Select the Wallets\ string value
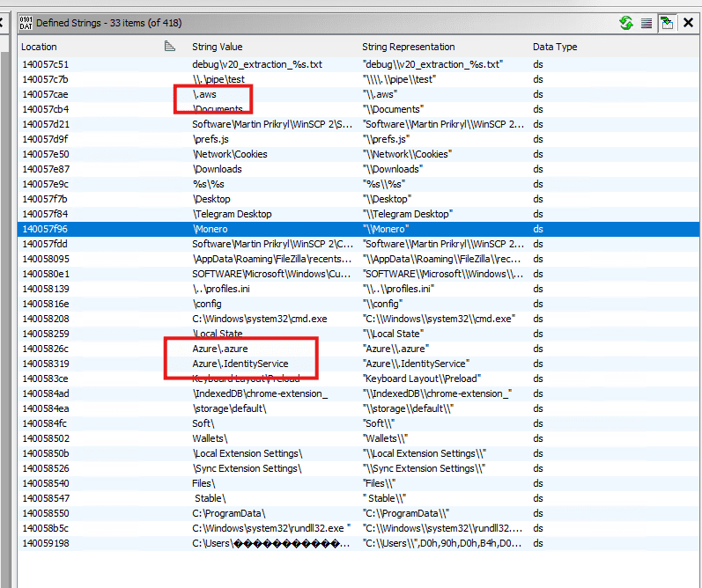 point(210,438)
